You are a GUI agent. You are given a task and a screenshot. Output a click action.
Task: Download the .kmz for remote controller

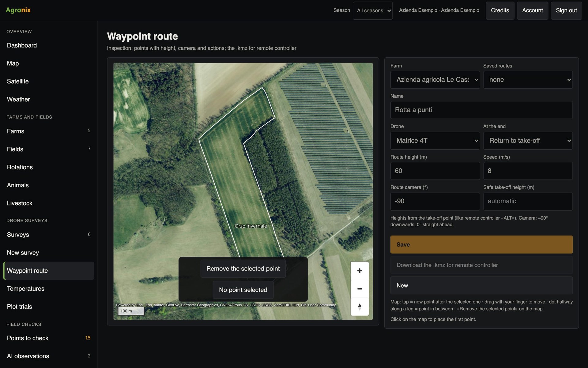coord(481,265)
